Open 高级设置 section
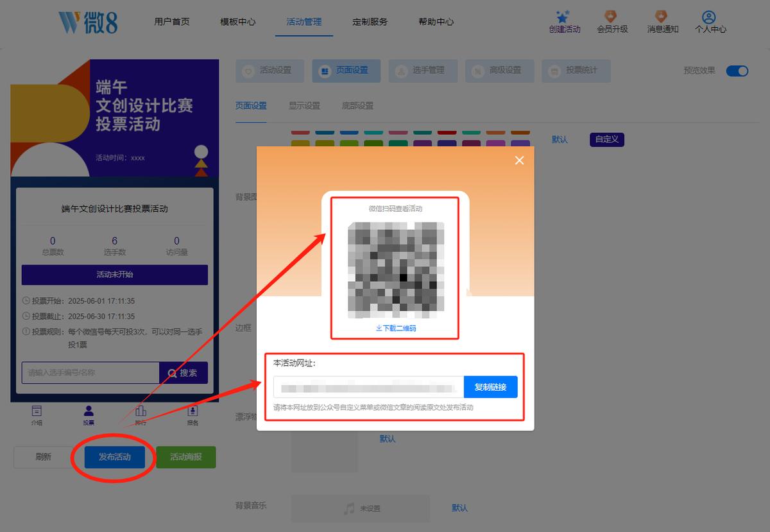770x532 pixels. 499,71
